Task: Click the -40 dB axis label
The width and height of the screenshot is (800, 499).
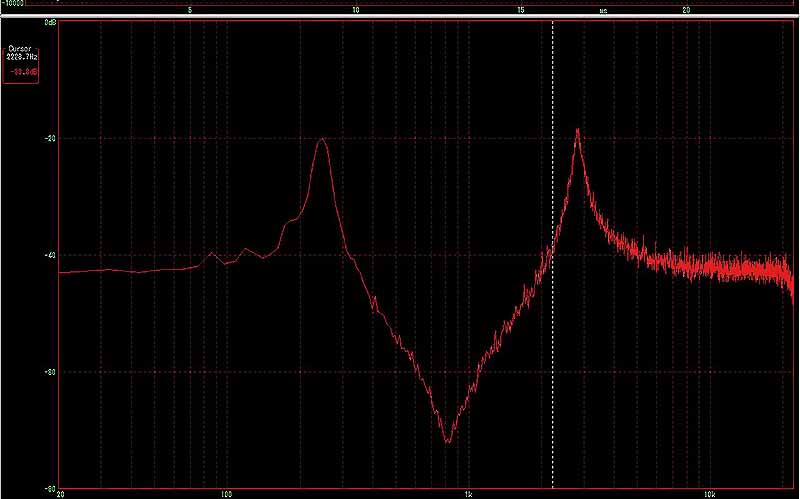Action: 49,255
